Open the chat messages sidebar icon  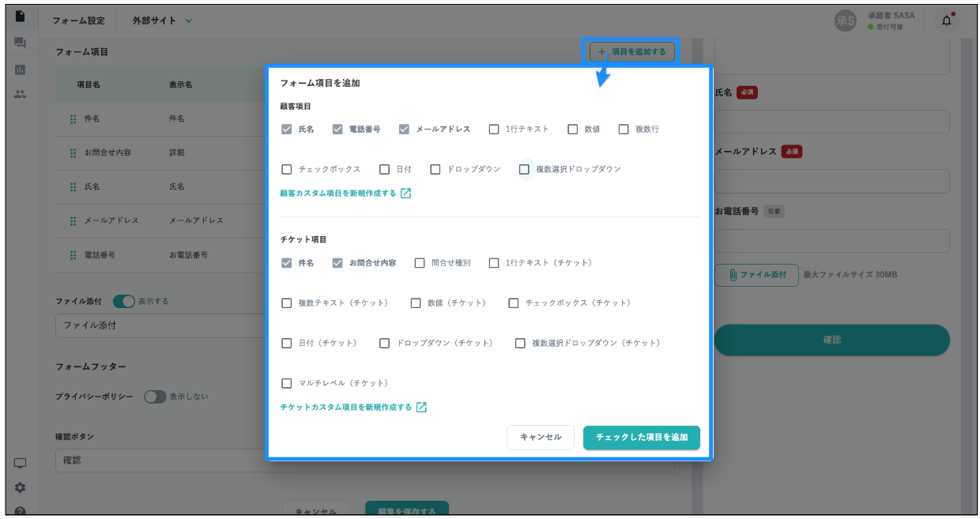(x=21, y=43)
